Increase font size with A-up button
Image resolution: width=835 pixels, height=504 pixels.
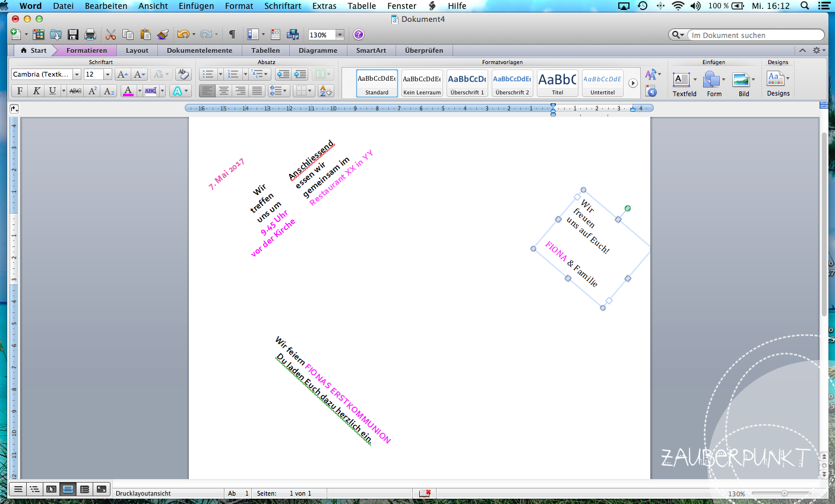(122, 74)
